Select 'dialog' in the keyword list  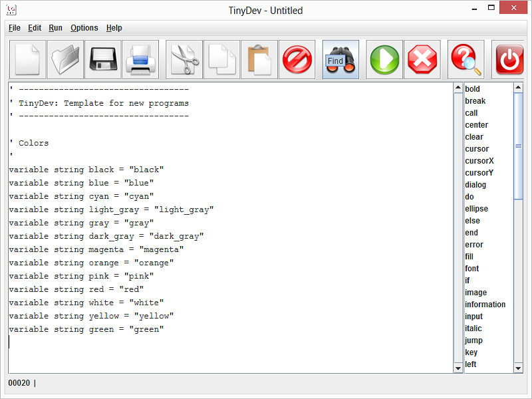[475, 185]
